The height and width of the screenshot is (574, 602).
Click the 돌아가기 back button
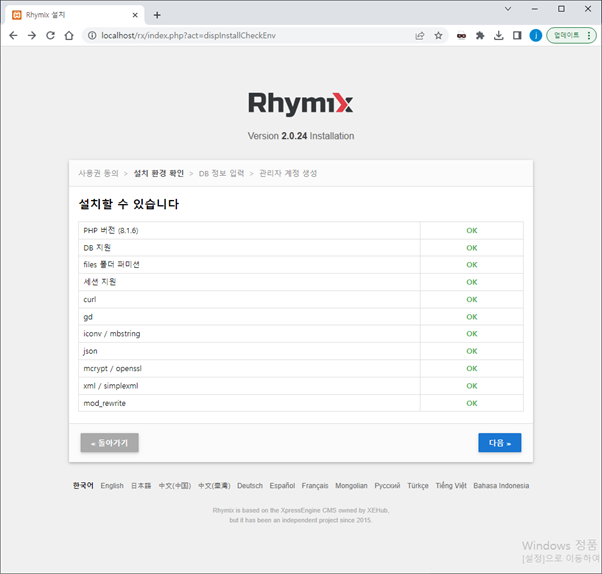[109, 443]
